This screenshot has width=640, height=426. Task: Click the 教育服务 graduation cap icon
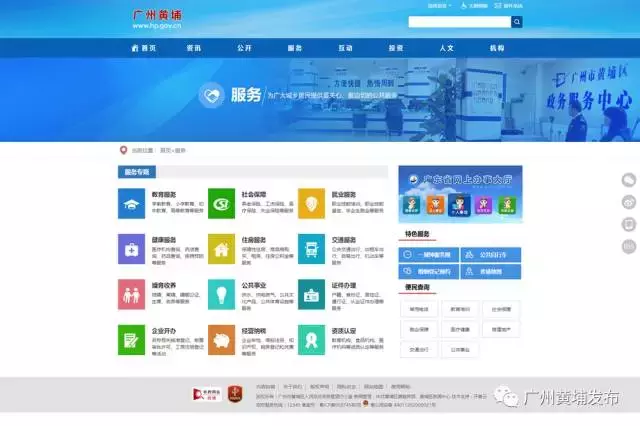[131, 203]
